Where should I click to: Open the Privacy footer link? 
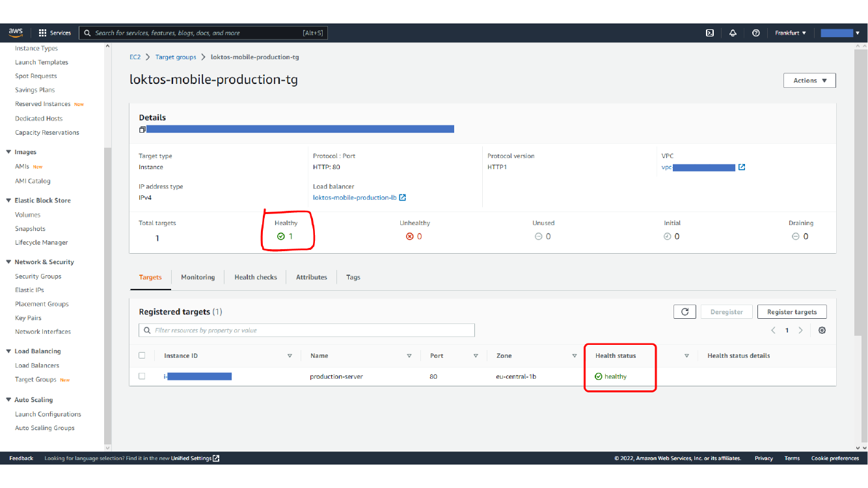[764, 458]
